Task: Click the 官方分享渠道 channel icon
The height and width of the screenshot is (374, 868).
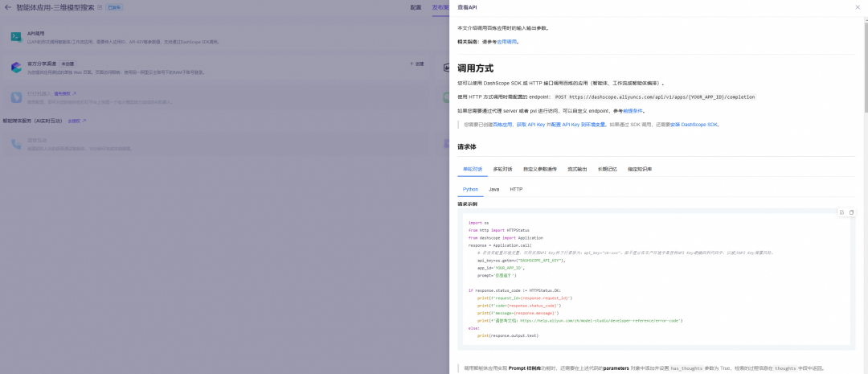Action: (x=16, y=67)
